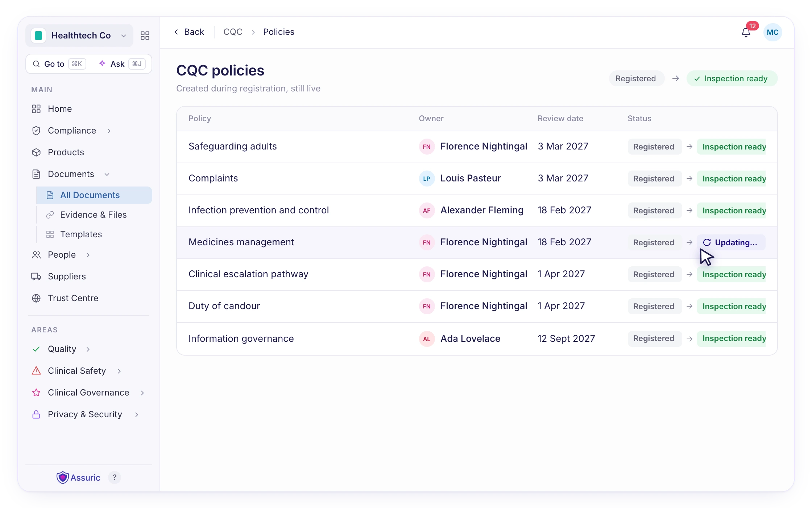Expand the Compliance section chevron
The height and width of the screenshot is (508, 812).
109,131
